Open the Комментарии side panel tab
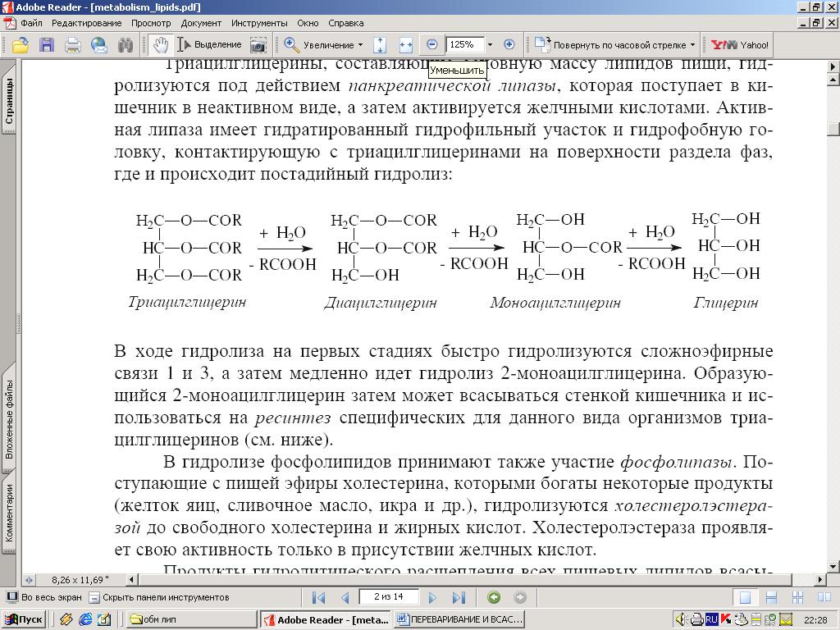 [x=9, y=513]
